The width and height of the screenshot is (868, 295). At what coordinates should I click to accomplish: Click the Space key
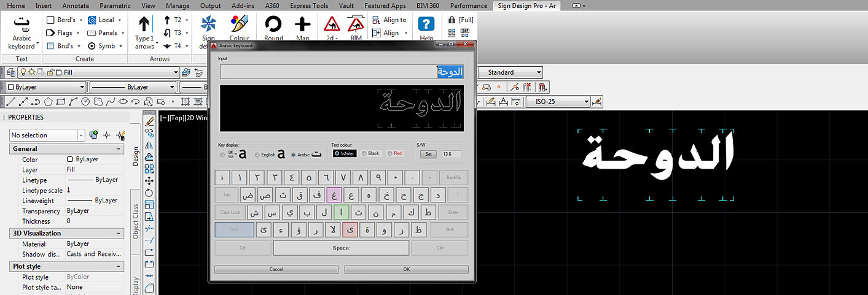click(341, 248)
